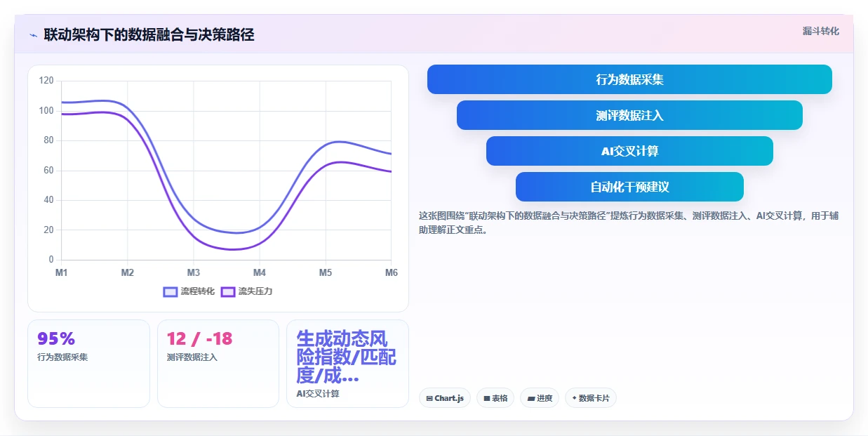
Task: Click the M3 axis label
Action: [x=194, y=272]
